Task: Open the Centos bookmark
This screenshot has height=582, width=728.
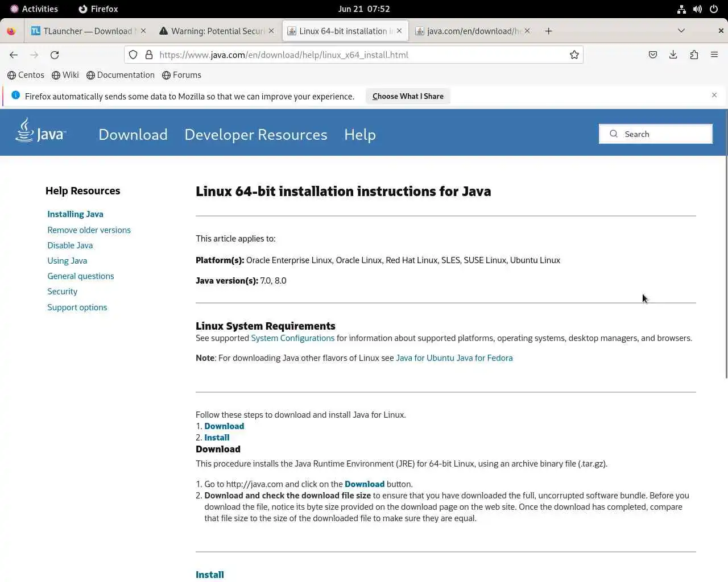Action: [x=26, y=75]
